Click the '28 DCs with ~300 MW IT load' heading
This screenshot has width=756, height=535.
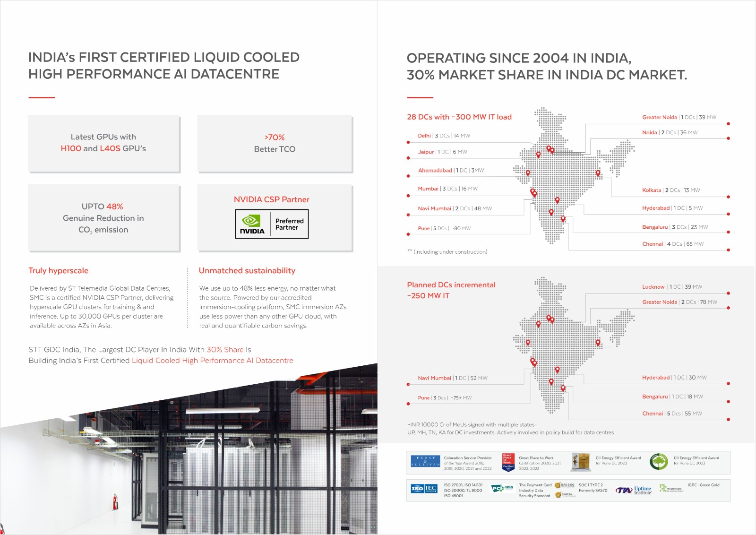point(459,117)
